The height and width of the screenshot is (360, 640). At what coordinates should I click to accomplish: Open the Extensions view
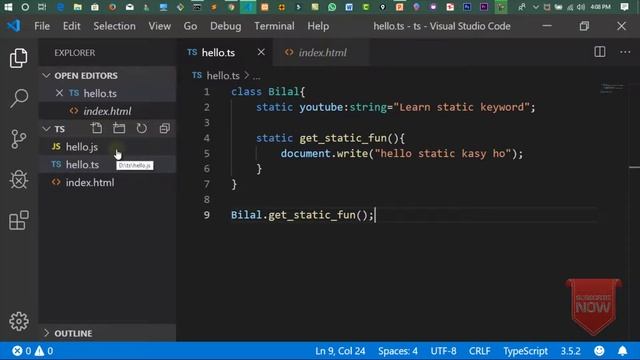[x=19, y=220]
